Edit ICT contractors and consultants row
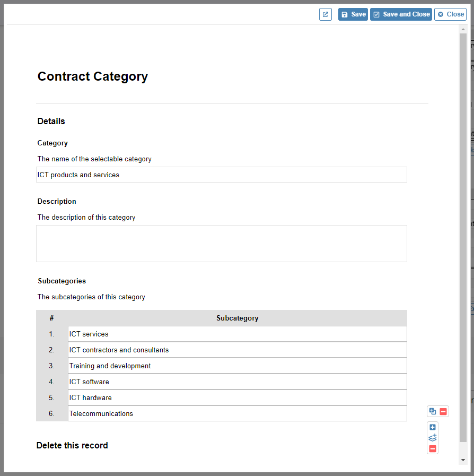Image resolution: width=474 pixels, height=476 pixels. click(238, 350)
